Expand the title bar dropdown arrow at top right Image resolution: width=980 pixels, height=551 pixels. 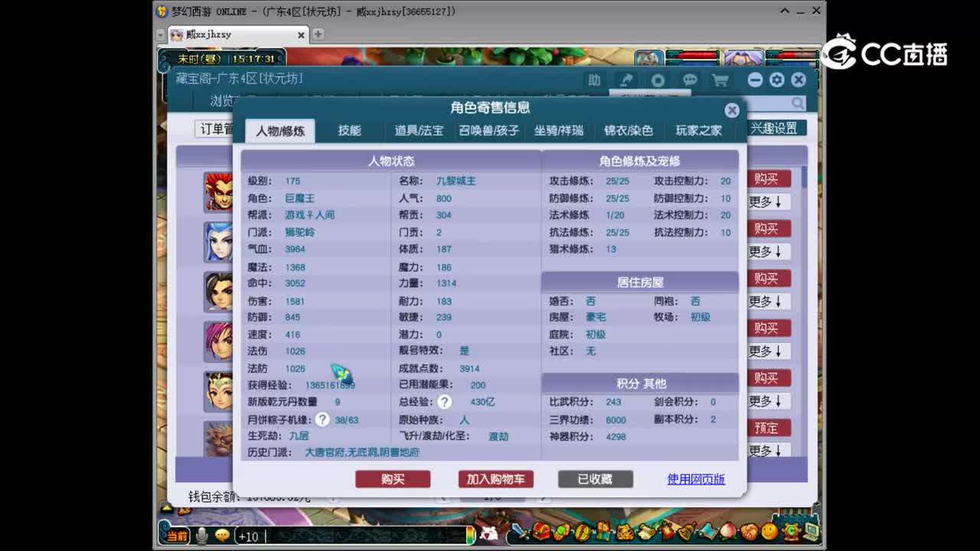(785, 11)
